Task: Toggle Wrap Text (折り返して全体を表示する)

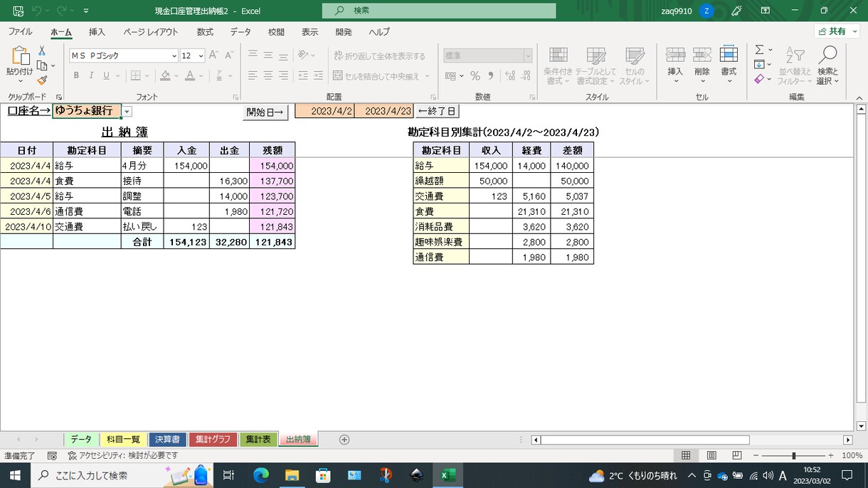Action: [379, 55]
